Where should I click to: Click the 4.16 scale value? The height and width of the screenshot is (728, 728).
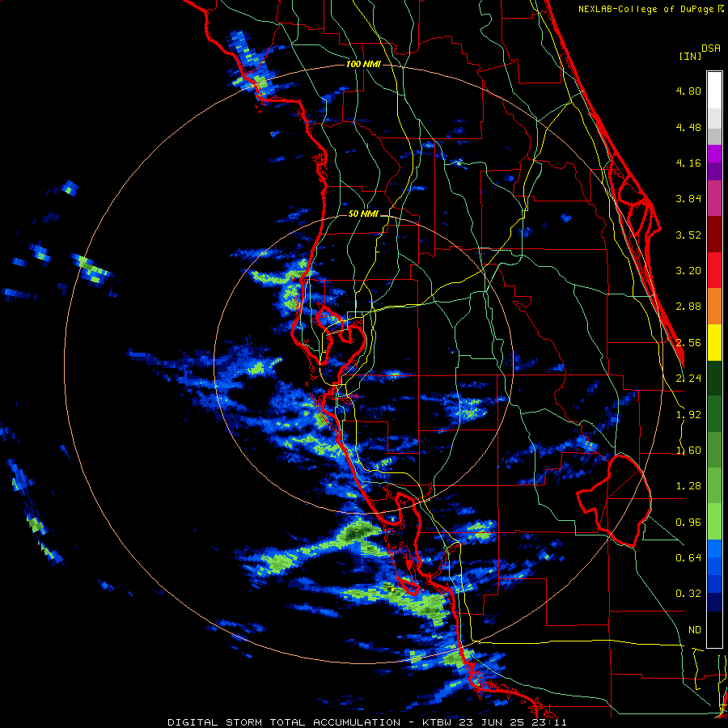point(688,163)
